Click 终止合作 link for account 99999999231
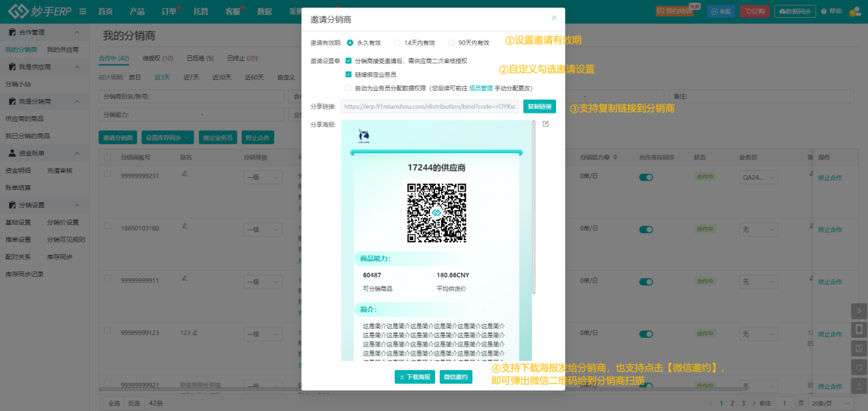 pos(830,178)
